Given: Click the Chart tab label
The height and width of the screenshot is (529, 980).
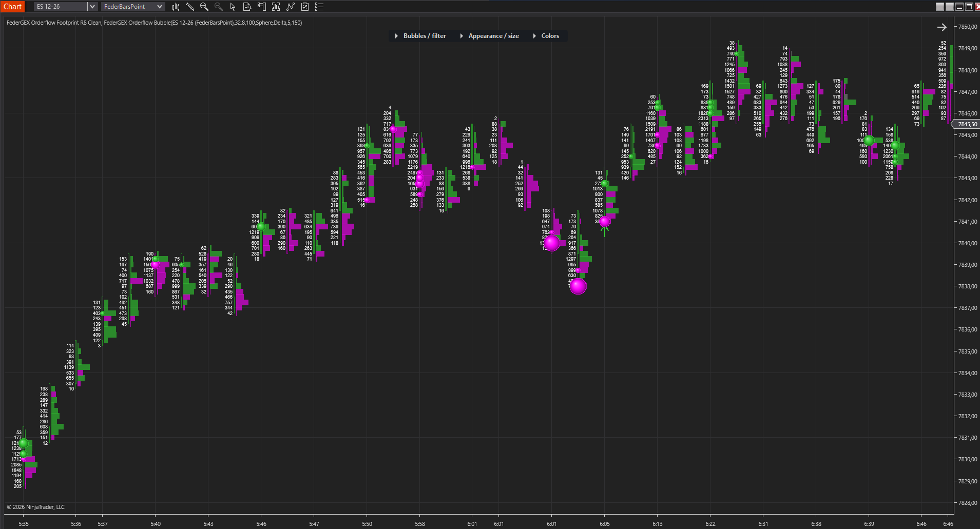Looking at the screenshot, I should (12, 7).
